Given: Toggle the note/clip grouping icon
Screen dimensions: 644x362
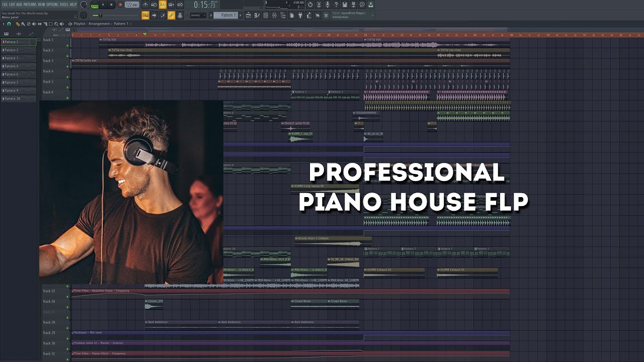Looking at the screenshot, I should coord(163,15).
